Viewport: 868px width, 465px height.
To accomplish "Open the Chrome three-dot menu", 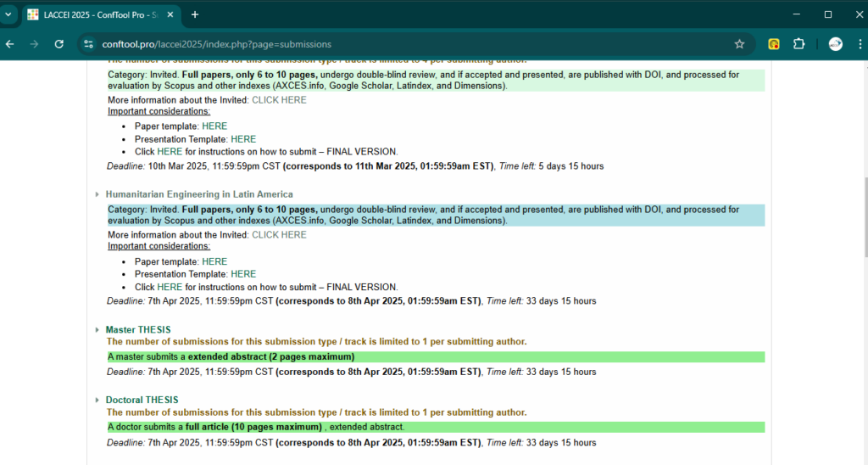I will [x=858, y=44].
